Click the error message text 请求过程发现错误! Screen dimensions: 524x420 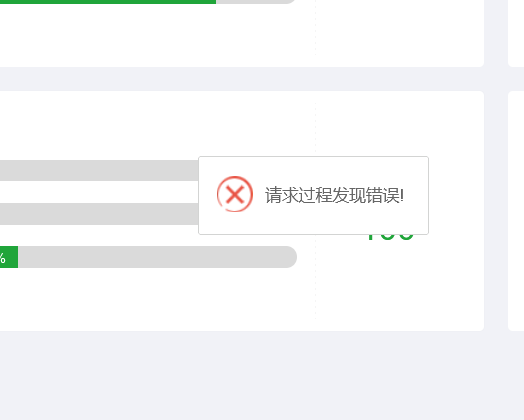334,195
